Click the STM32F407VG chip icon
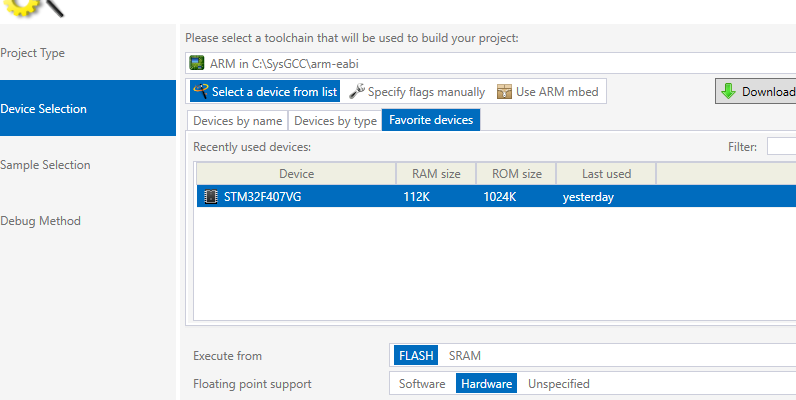 pyautogui.click(x=210, y=197)
